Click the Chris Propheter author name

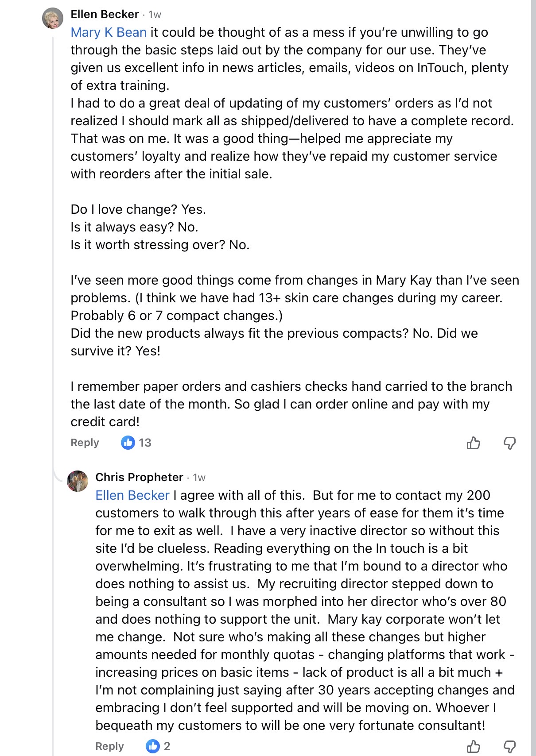point(139,477)
